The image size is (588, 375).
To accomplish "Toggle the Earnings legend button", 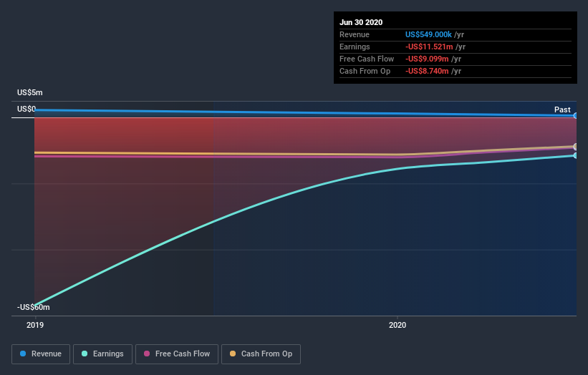I will 102,354.
